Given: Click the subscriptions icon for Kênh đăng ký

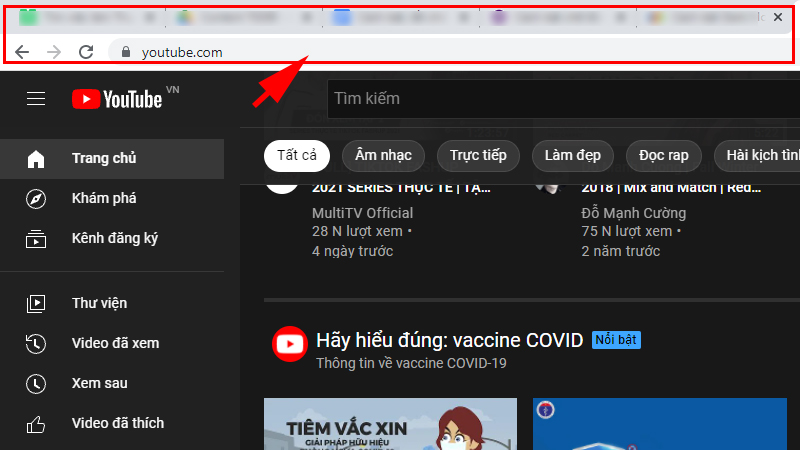Looking at the screenshot, I should tap(36, 239).
